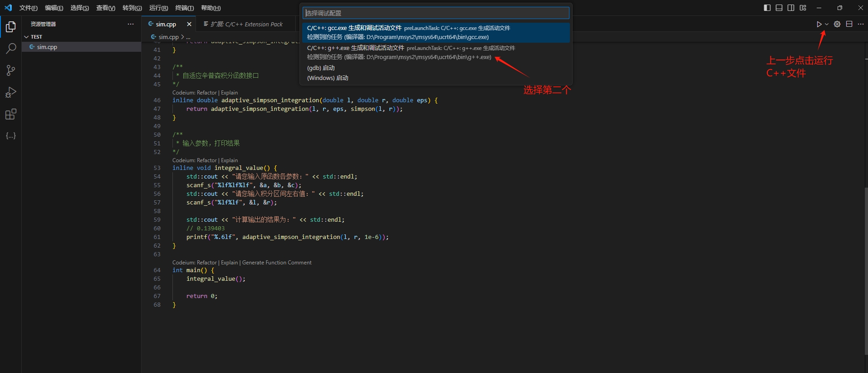Open the Search view icon
Image resolution: width=868 pixels, height=373 pixels.
10,48
